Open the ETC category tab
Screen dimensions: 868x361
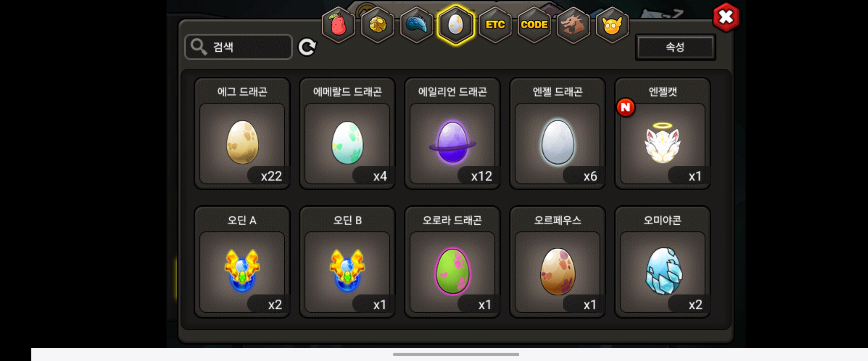495,25
